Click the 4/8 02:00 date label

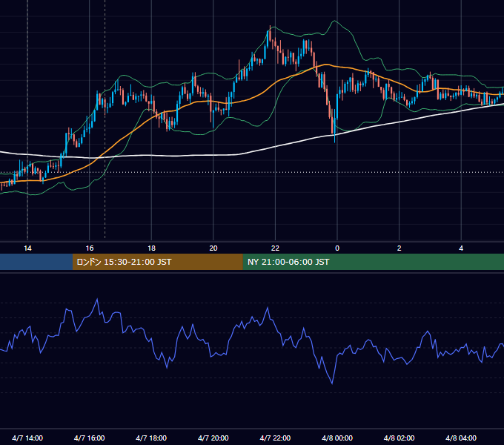[x=399, y=438]
